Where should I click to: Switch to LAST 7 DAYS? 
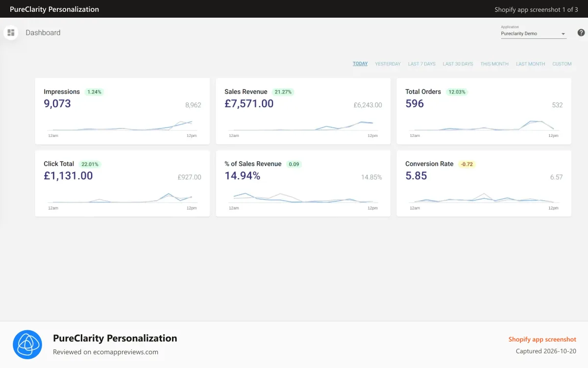point(422,64)
